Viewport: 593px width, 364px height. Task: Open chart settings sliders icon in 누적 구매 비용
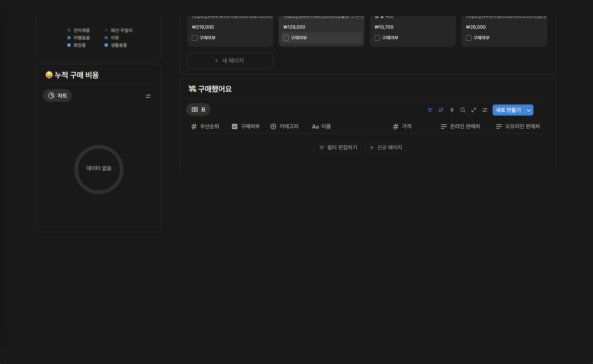[148, 96]
